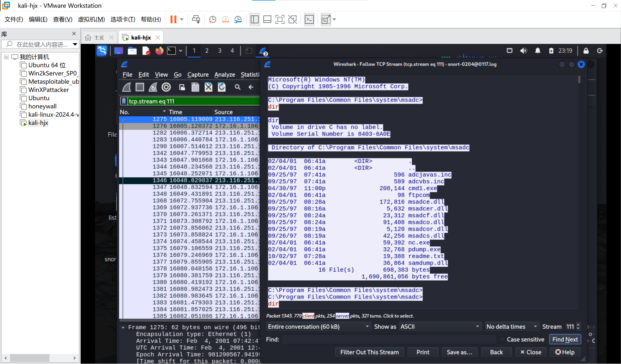
Task: Select packet 1346 in the packet list
Action: (189, 180)
